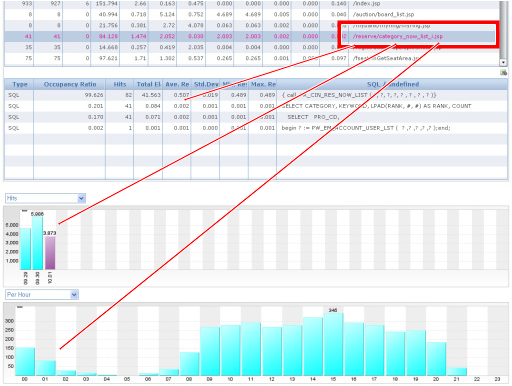The height and width of the screenshot is (386, 512).
Task: Open the Hits chart metric dropdown
Action: [81, 198]
